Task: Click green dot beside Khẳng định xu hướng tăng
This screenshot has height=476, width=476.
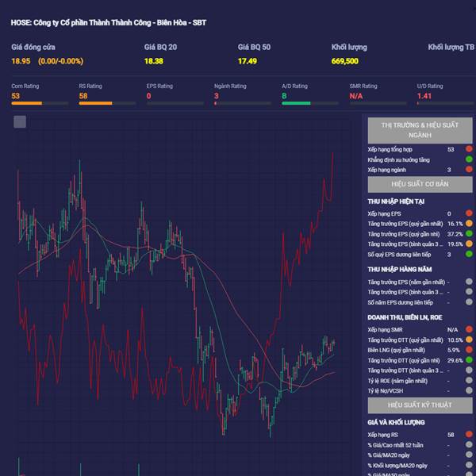Action: tap(469, 159)
